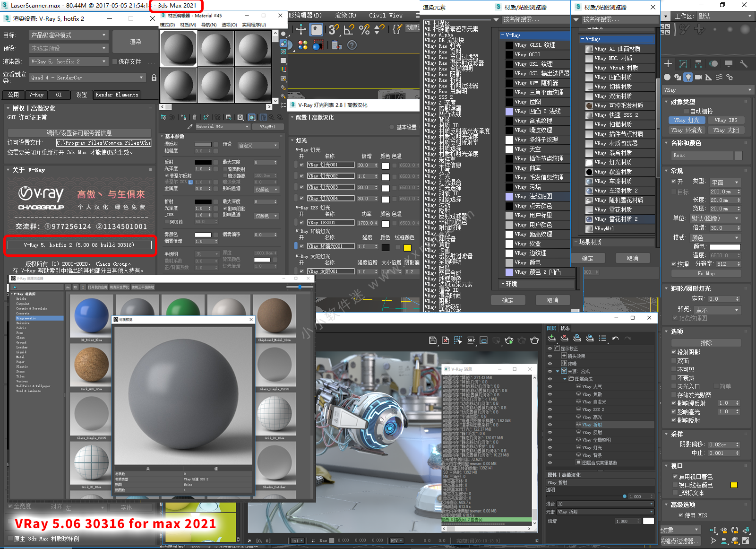Select the Create tab plus icon

click(668, 63)
